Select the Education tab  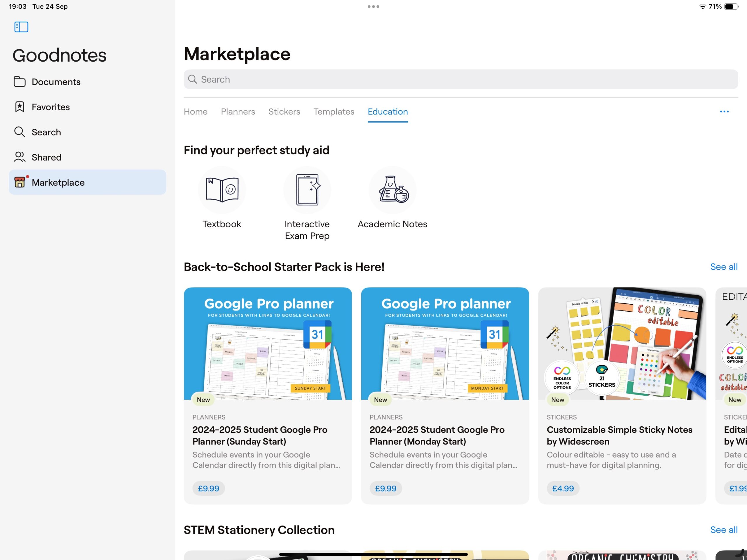(x=388, y=112)
